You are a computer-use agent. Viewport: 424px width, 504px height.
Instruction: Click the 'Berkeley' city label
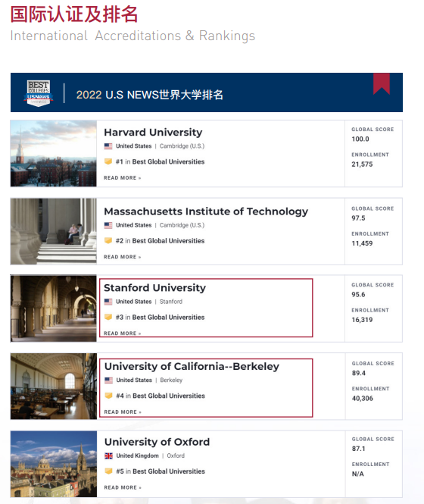point(171,380)
